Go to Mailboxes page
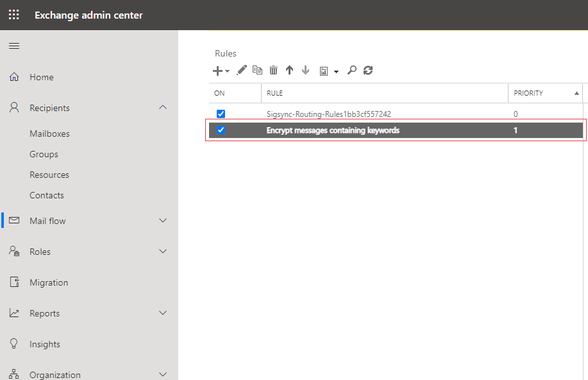 pos(49,134)
